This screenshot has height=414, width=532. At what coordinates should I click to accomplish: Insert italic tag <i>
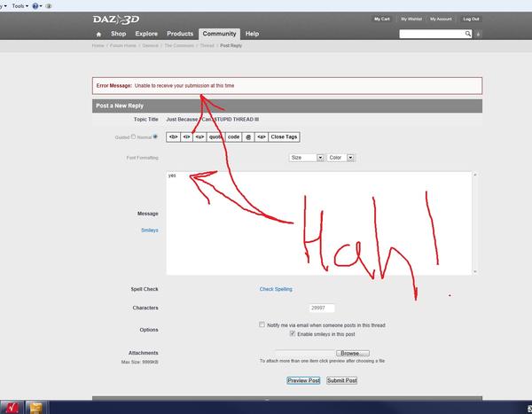tap(186, 137)
